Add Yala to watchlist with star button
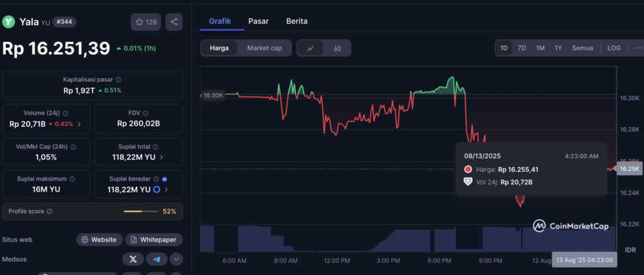 point(146,22)
